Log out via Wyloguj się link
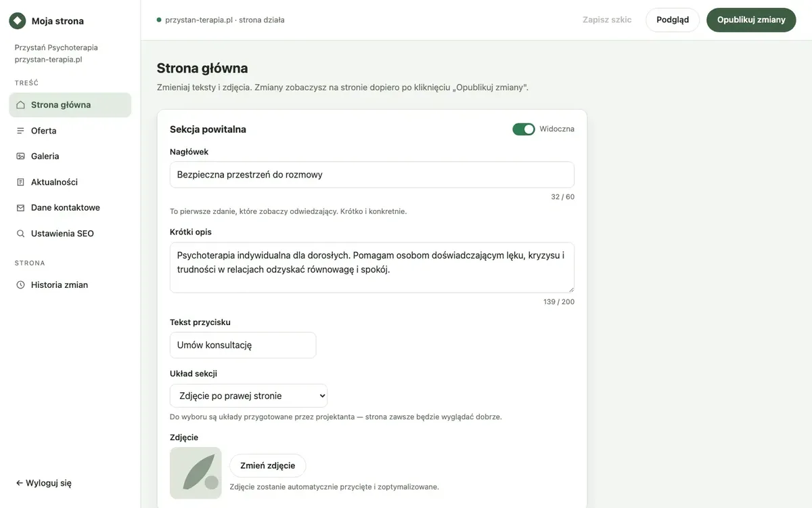 point(43,483)
